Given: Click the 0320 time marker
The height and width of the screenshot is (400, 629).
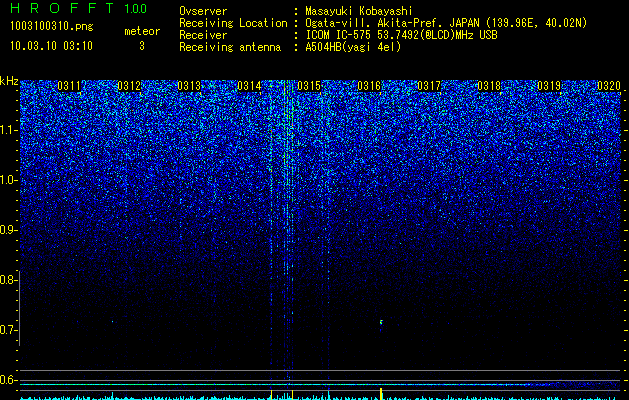Looking at the screenshot, I should [609, 86].
